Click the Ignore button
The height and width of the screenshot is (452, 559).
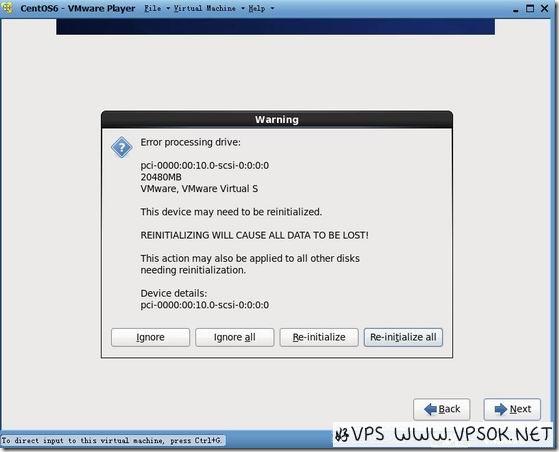[150, 337]
